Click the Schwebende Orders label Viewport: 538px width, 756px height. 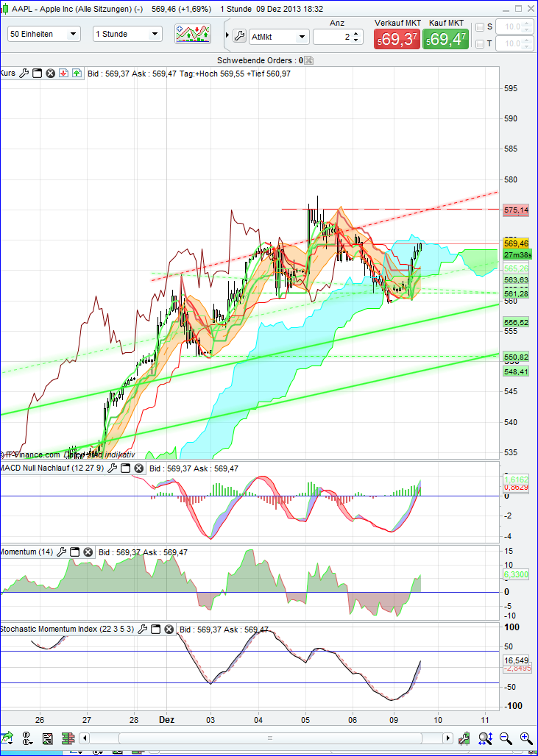(260, 60)
